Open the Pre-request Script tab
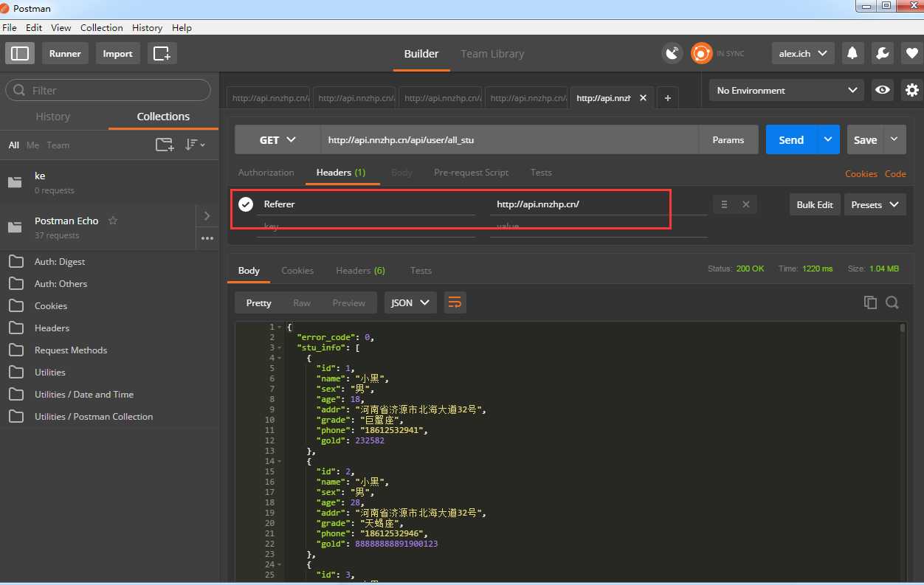Image resolution: width=924 pixels, height=585 pixels. tap(471, 172)
